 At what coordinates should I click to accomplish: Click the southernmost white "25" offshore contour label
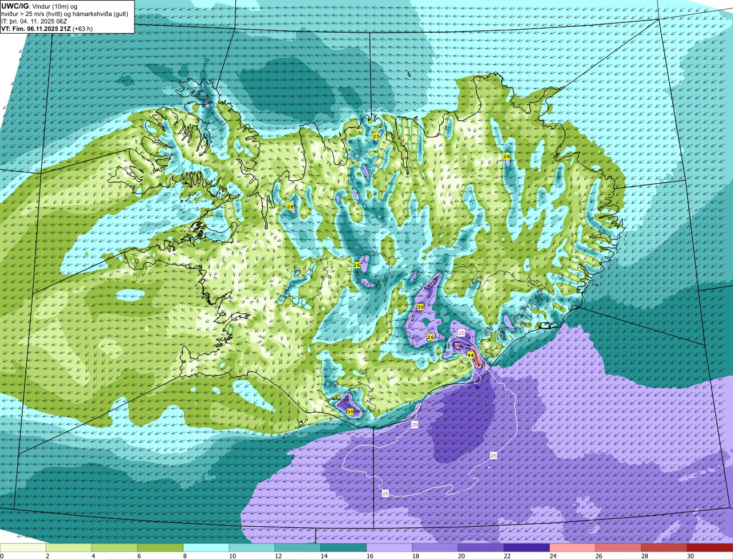coord(385,493)
